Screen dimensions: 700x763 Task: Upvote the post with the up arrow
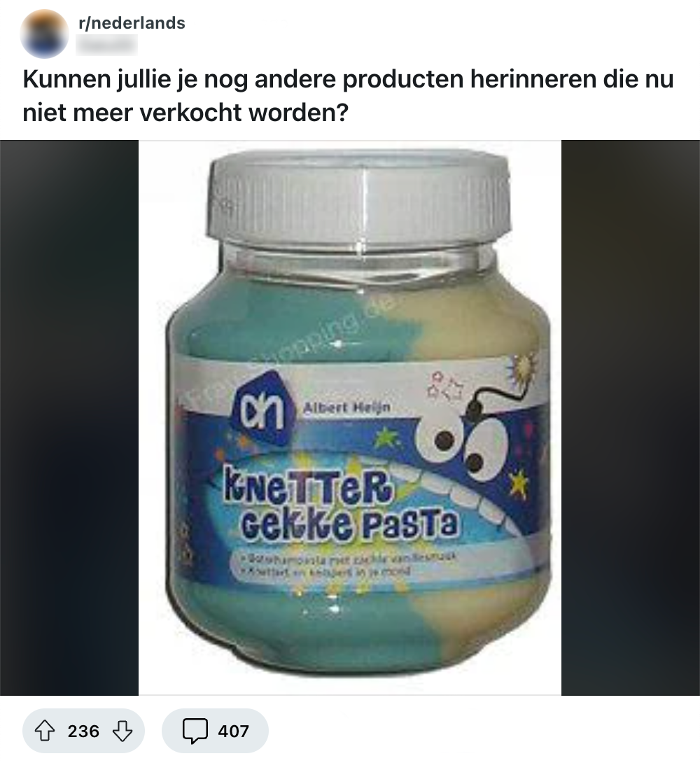tap(45, 731)
